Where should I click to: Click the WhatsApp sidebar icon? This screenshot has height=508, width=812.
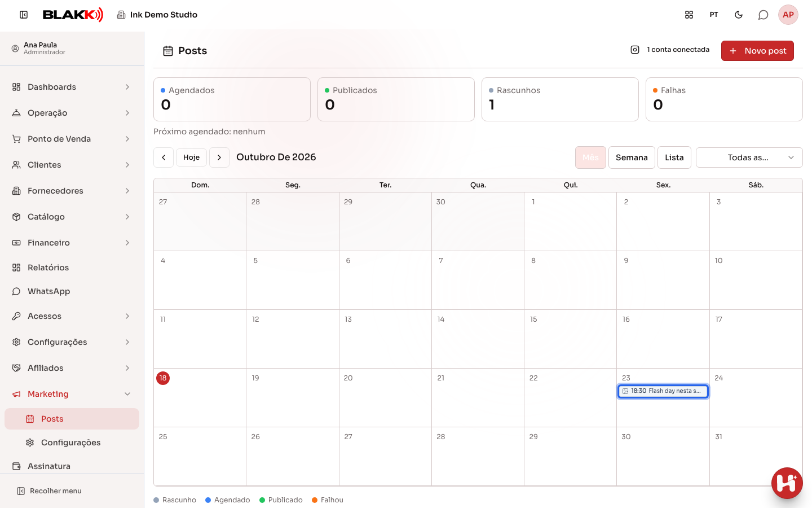(x=16, y=291)
